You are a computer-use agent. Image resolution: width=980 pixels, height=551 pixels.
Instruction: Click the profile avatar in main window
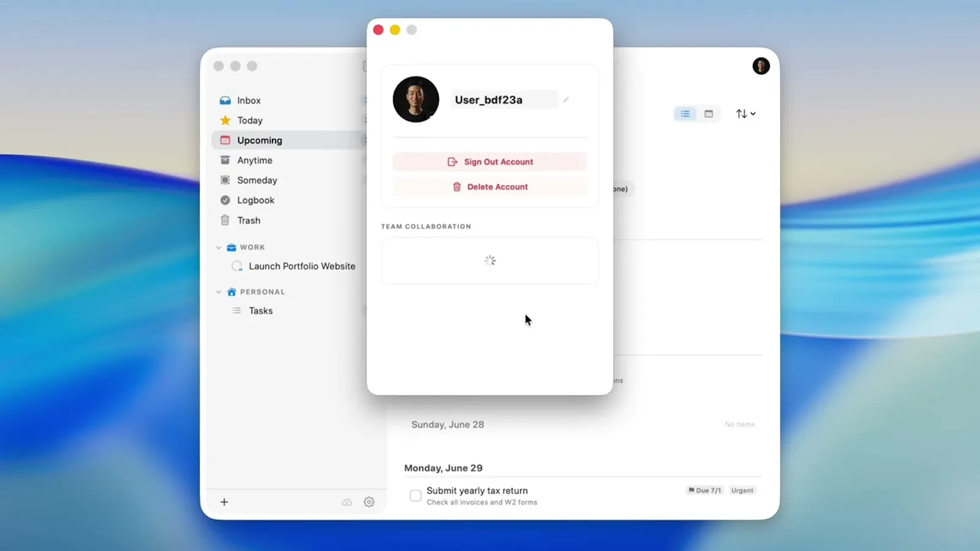(x=761, y=66)
